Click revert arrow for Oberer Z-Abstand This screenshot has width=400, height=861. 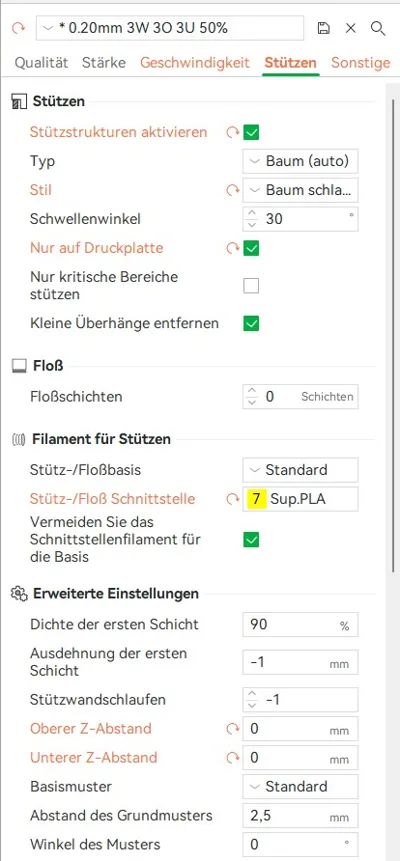click(x=234, y=729)
